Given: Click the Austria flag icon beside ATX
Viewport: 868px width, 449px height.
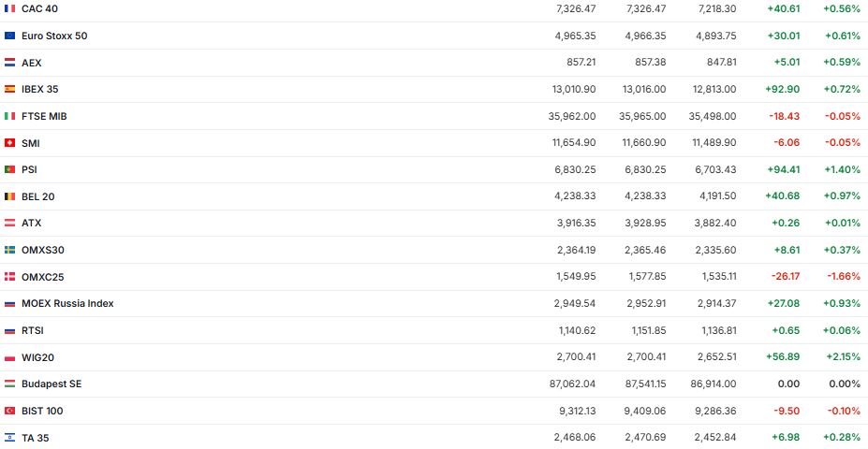Looking at the screenshot, I should pos(10,223).
